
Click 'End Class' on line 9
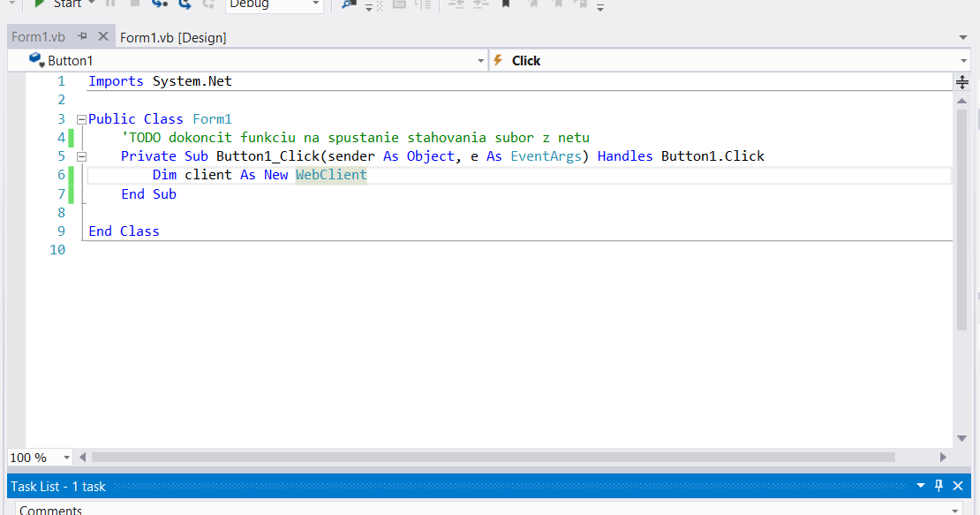point(124,231)
